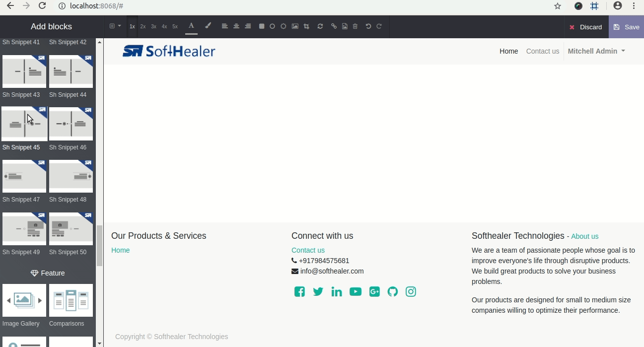Open the Google Plus social icon
This screenshot has height=347, width=644.
click(374, 291)
